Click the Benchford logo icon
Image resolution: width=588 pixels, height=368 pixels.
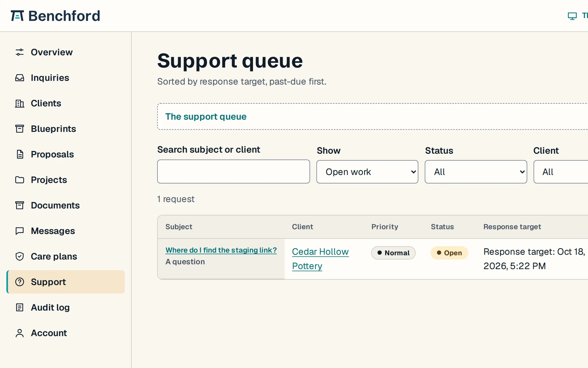click(17, 16)
